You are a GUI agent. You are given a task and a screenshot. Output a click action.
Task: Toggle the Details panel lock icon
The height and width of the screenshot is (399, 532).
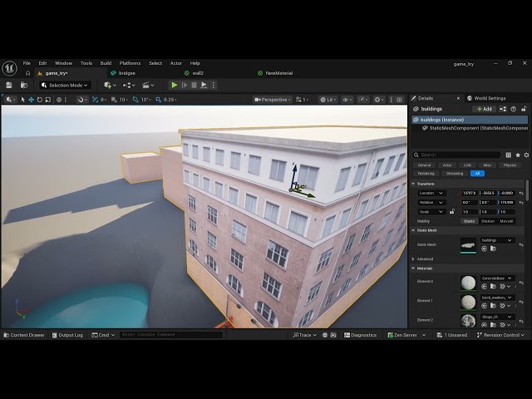(524, 109)
